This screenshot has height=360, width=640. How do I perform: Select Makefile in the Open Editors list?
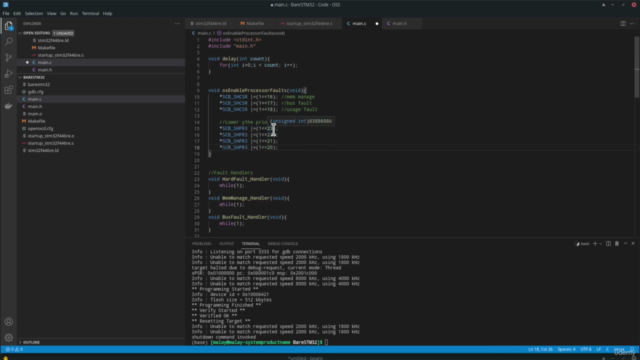click(46, 48)
